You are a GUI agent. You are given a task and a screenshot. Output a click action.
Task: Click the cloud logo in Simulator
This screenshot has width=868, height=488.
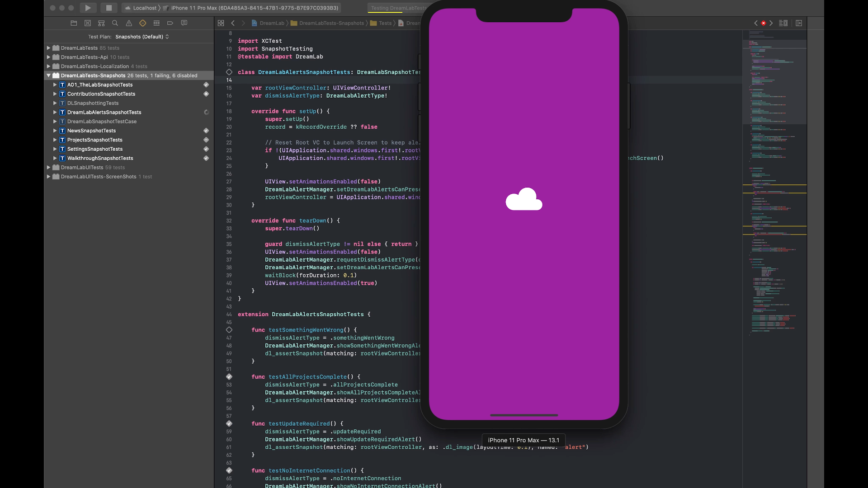(524, 199)
